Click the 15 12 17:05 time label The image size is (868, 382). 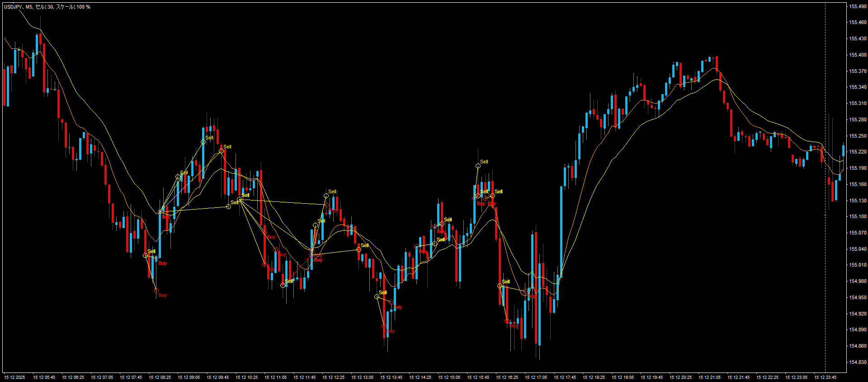point(536,377)
